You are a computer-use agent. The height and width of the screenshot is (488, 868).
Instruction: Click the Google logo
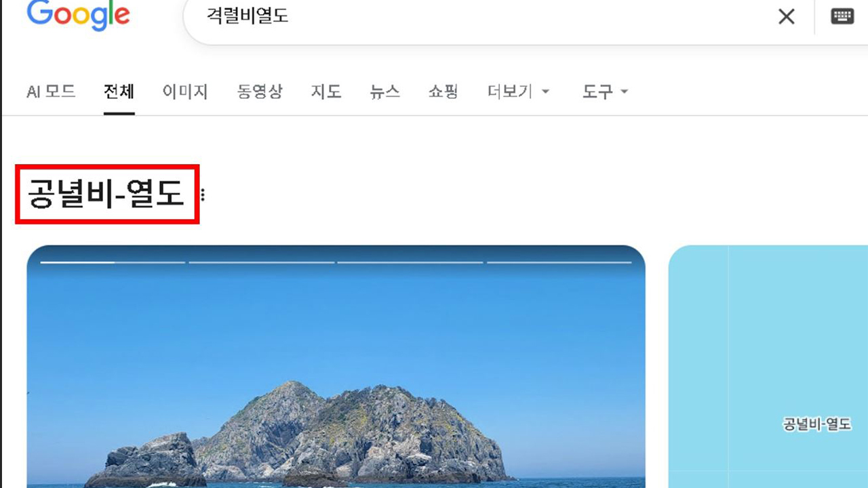click(78, 15)
